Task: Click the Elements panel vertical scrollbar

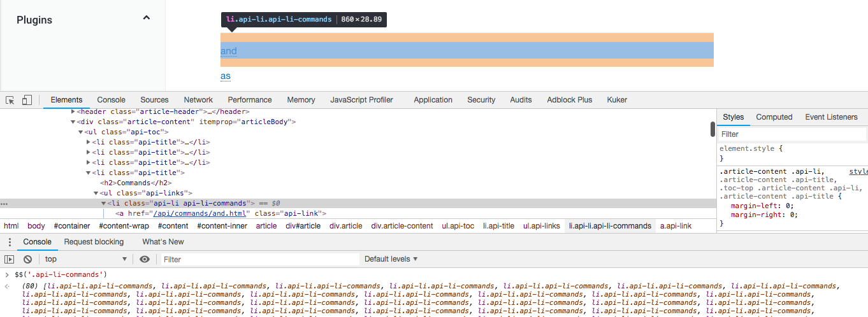Action: (713, 129)
